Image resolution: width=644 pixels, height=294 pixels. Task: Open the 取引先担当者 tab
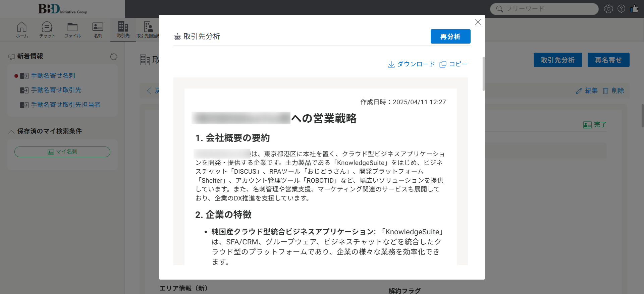click(148, 30)
